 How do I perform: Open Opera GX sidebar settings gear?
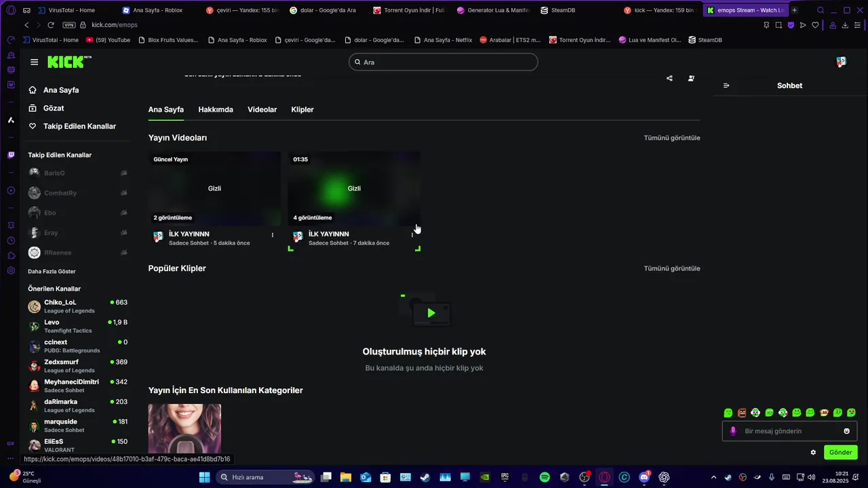click(11, 270)
